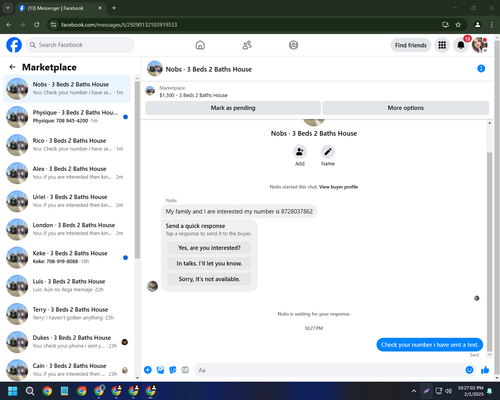Open Dukes - 3 Beds 2 Baths House chat
Screen dimensions: 500x400
(67, 342)
